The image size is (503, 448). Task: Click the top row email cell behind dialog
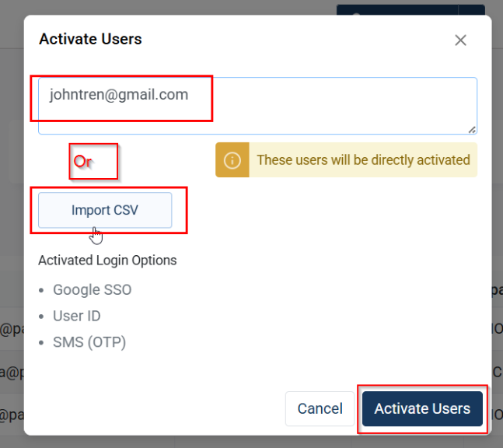[11, 329]
